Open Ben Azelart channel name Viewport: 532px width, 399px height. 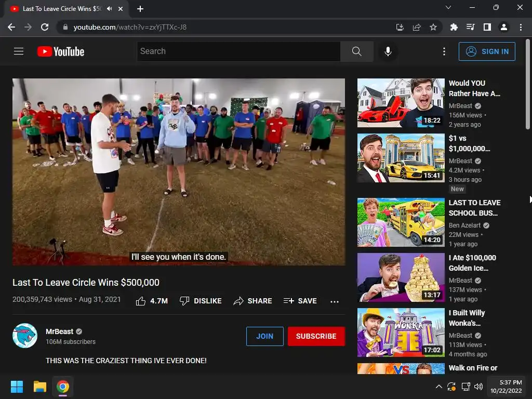pos(464,225)
